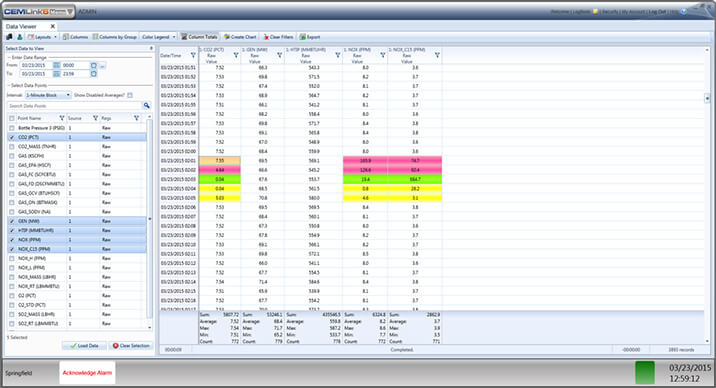Pin the Select Data to View panel

151,48
